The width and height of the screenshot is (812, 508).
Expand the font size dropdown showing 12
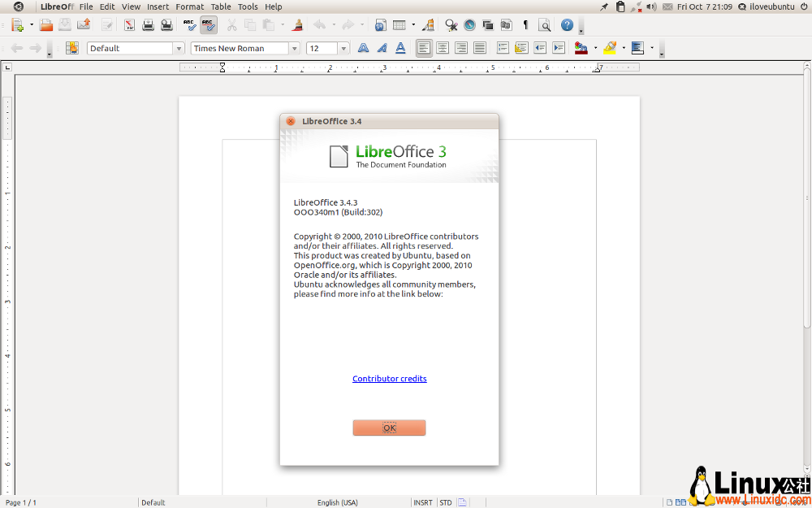pos(343,47)
